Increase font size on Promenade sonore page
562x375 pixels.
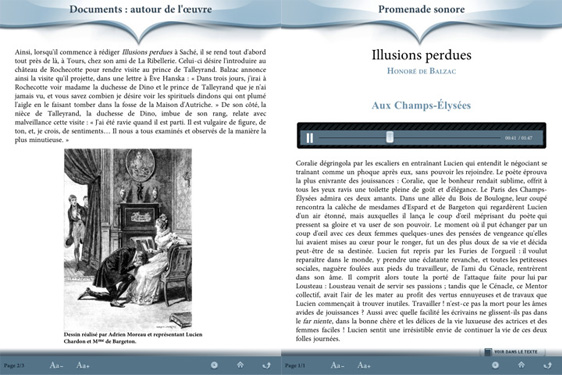coord(364,365)
